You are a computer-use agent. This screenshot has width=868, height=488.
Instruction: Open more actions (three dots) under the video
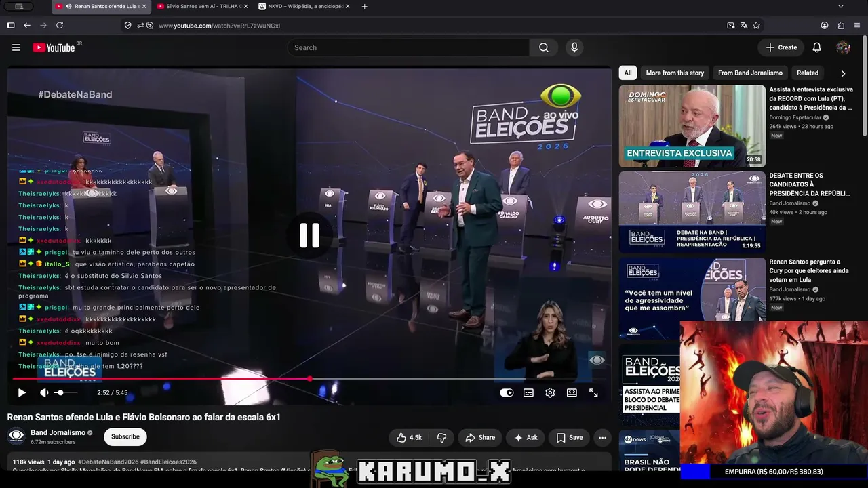coord(602,438)
